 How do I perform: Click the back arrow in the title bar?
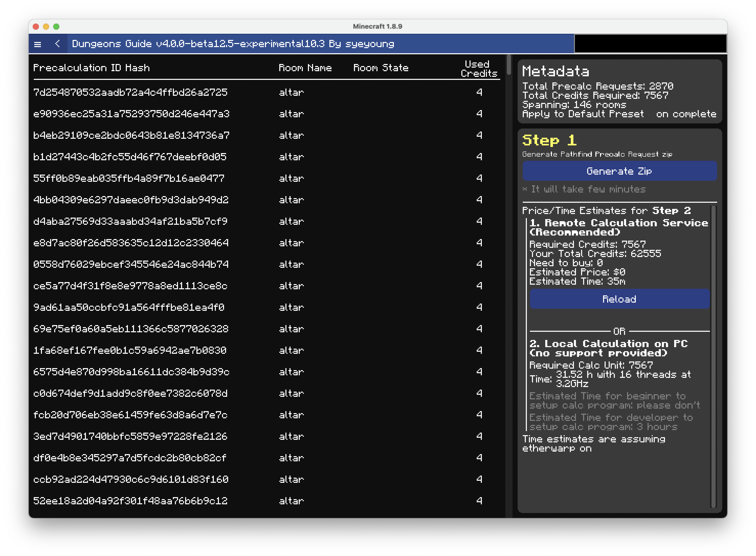coord(58,44)
